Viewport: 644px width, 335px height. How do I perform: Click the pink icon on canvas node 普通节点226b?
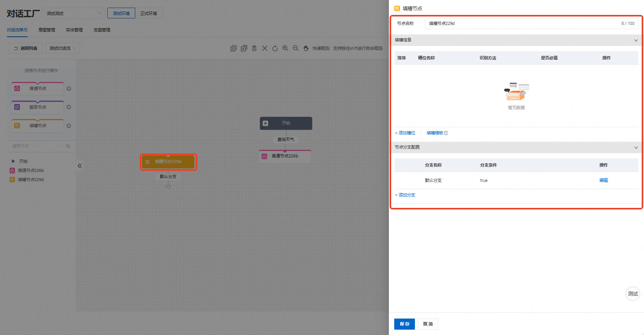[264, 156]
